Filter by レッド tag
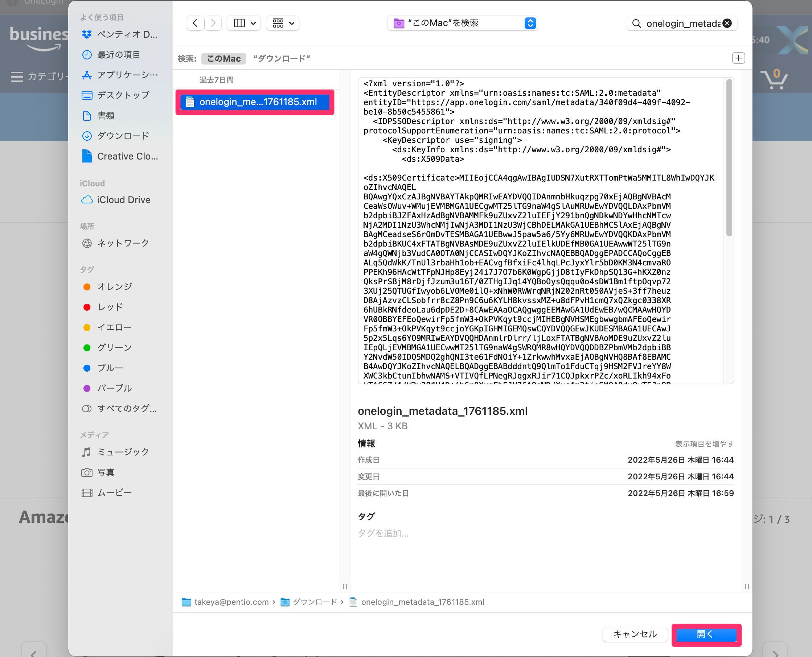This screenshot has width=812, height=657. coord(103,307)
